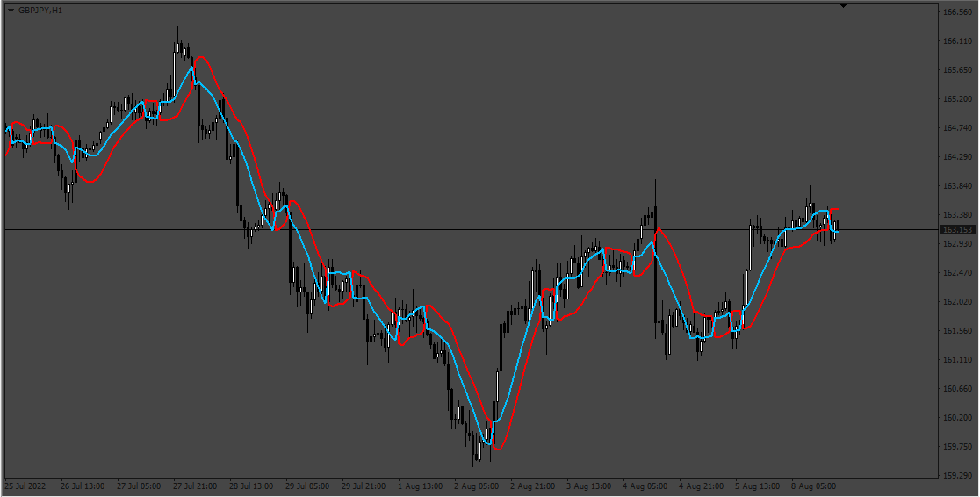Click the 164.290 price scale label
This screenshot has height=497, width=980.
(957, 157)
